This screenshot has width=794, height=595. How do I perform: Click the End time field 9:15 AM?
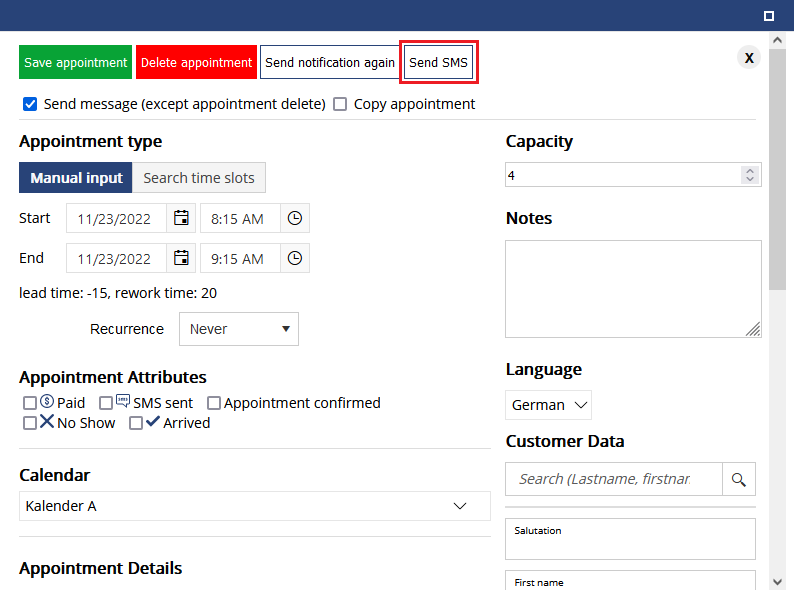[240, 258]
